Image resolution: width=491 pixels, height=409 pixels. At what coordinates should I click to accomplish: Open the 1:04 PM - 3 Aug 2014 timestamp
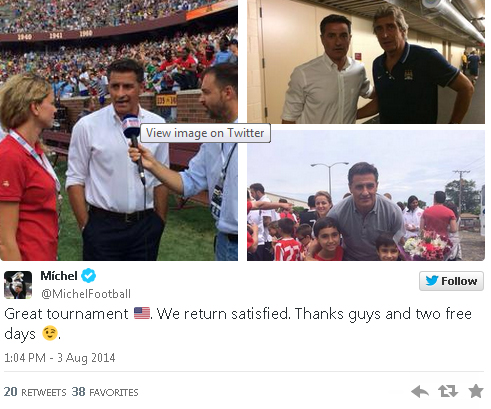pos(60,358)
